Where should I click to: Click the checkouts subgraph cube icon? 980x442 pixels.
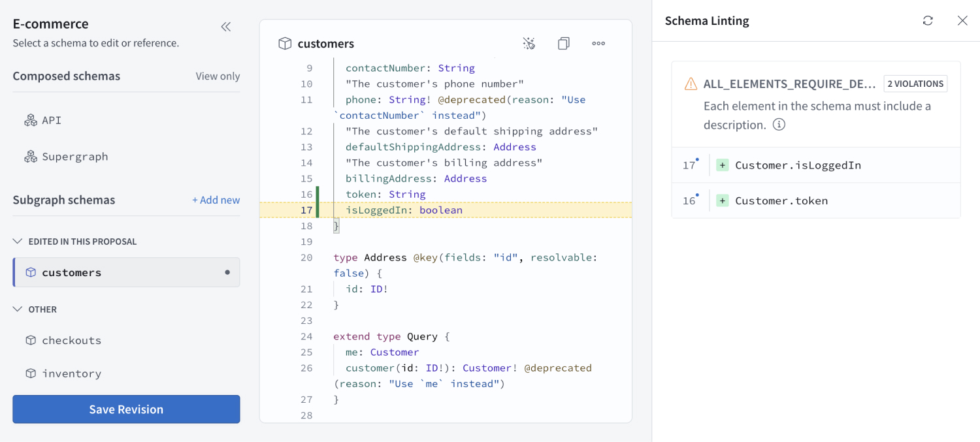click(x=32, y=340)
